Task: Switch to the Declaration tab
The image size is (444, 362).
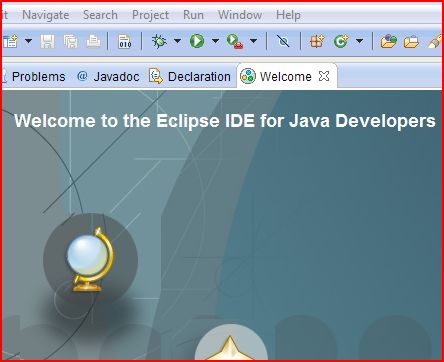Action: 189,77
